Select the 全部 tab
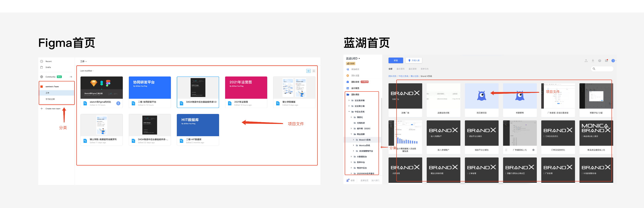644x208 pixels. 390,69
